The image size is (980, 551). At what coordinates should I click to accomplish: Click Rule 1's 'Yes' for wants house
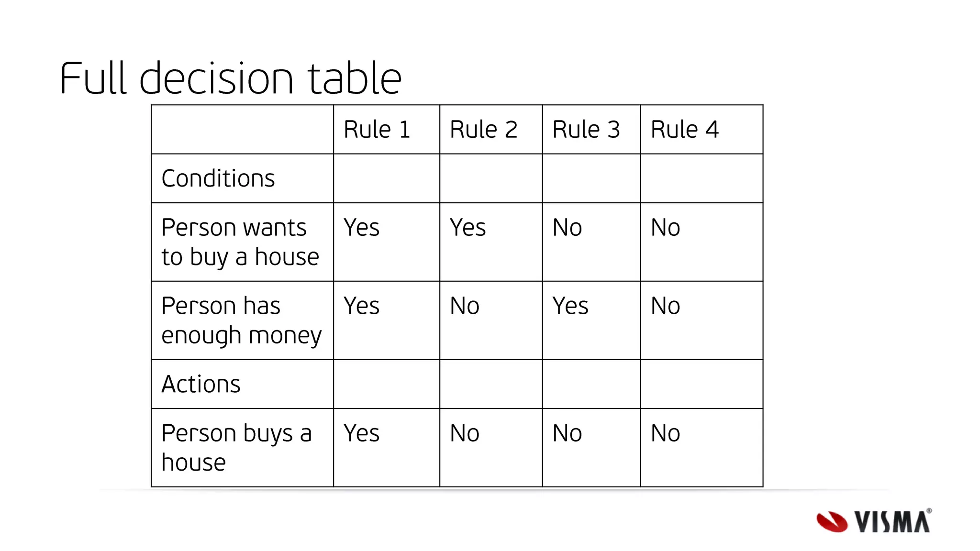pyautogui.click(x=361, y=228)
